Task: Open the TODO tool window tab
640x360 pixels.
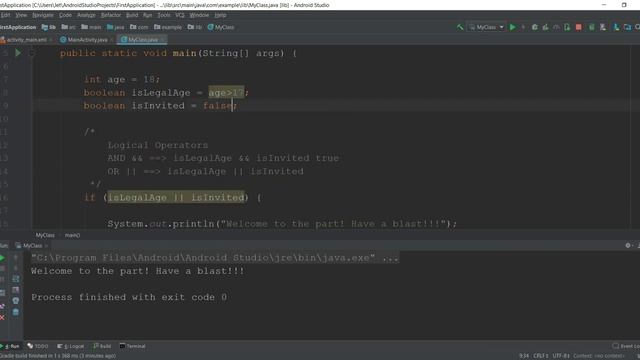Action: [x=38, y=346]
